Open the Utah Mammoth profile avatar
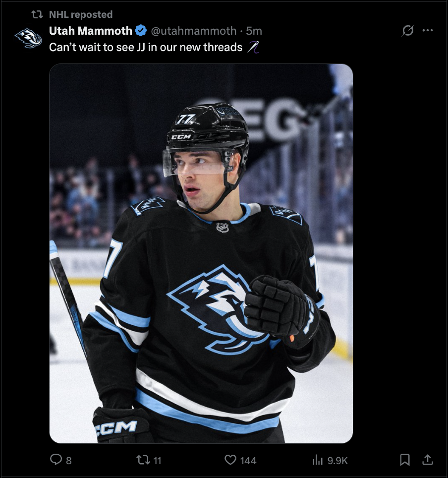This screenshot has height=478, width=448. coord(28,38)
